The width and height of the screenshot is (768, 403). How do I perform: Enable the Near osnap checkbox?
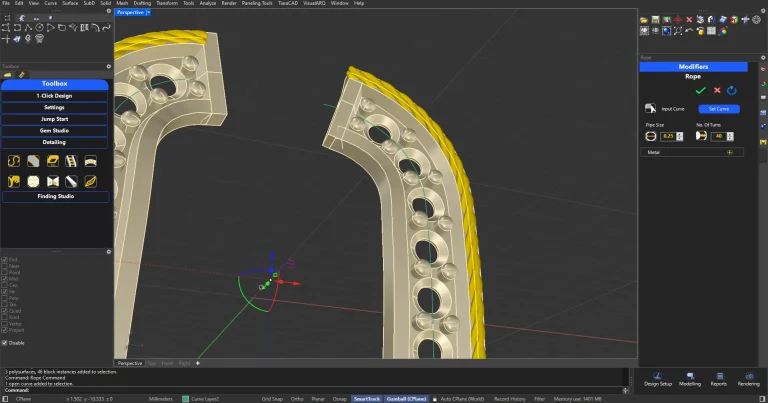pyautogui.click(x=5, y=266)
